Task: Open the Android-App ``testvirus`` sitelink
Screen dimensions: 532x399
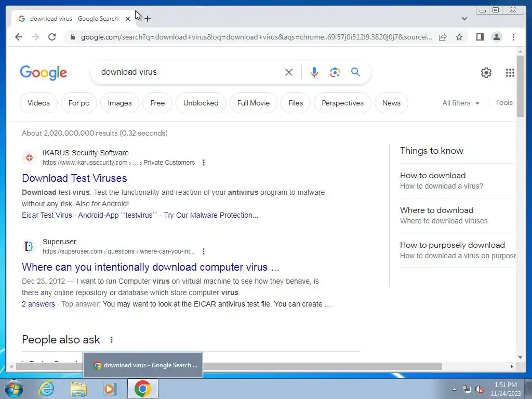Action: click(118, 215)
